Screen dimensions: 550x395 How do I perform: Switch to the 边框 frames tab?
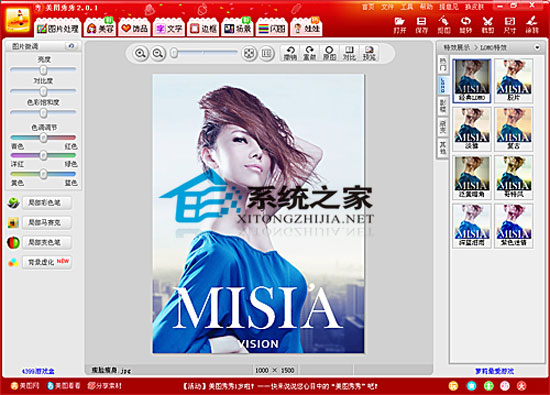point(203,28)
